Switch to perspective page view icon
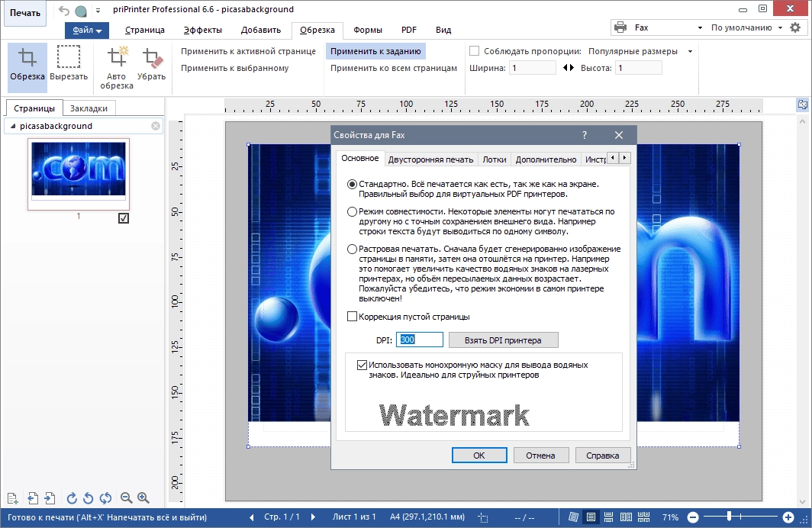Image resolution: width=812 pixels, height=528 pixels. pyautogui.click(x=573, y=517)
